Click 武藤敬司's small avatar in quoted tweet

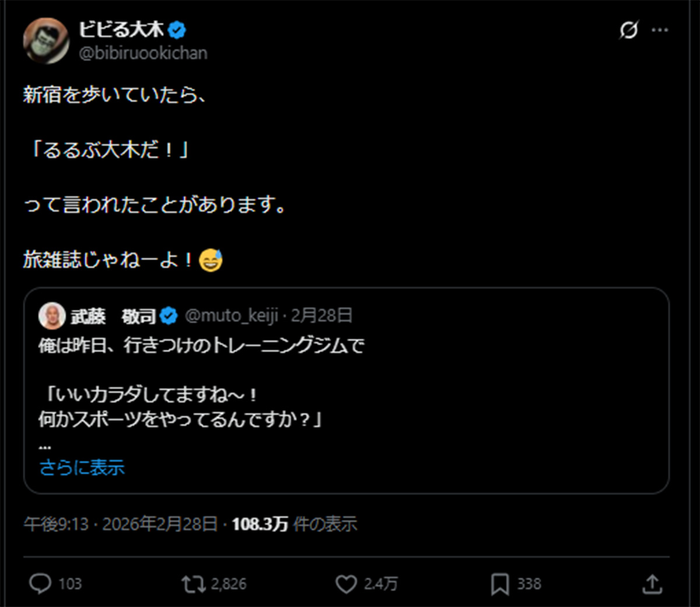(52, 316)
